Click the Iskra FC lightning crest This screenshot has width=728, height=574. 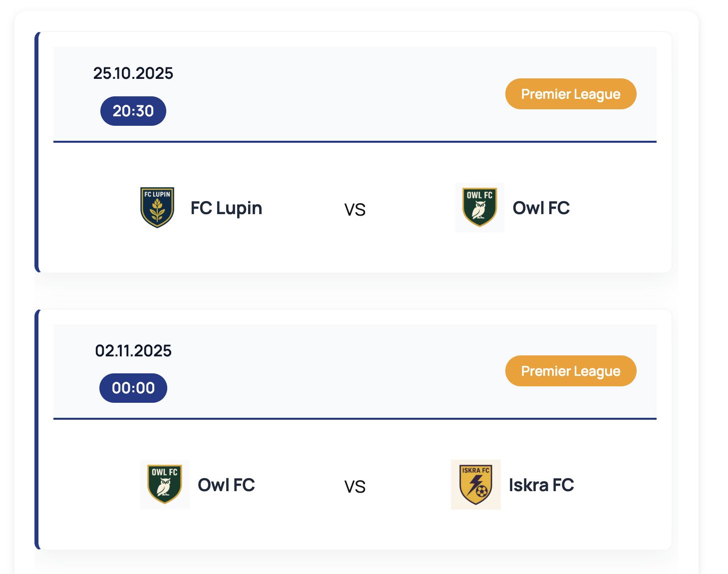click(x=475, y=485)
